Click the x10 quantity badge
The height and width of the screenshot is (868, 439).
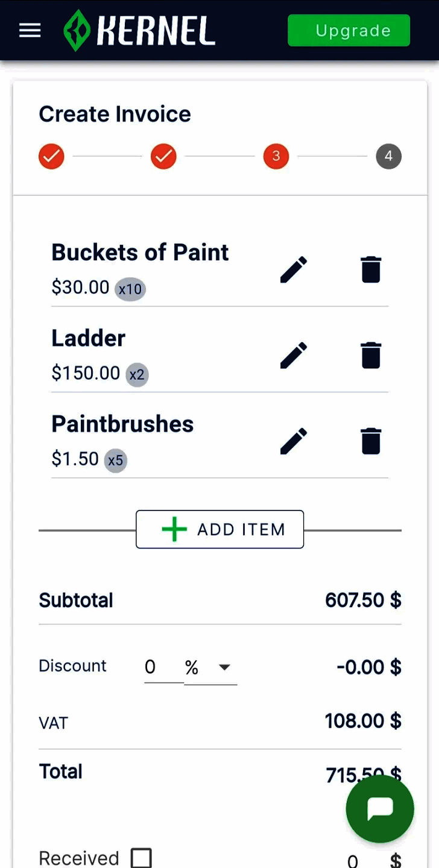[x=130, y=289]
